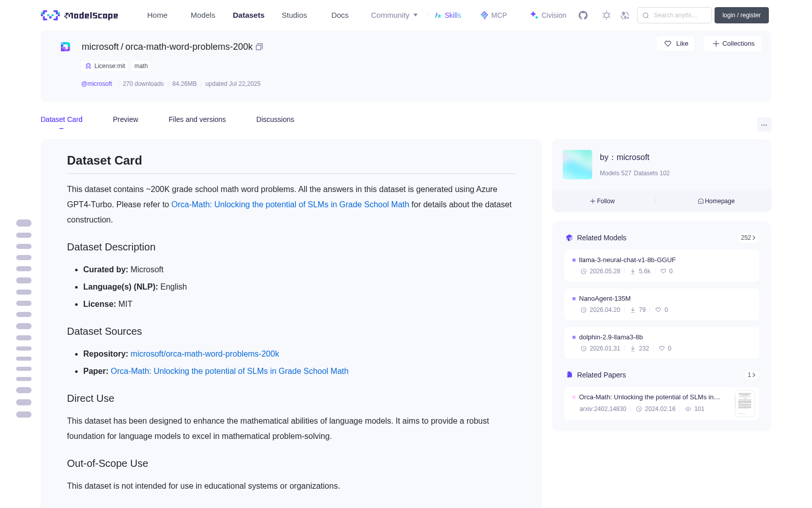Like this dataset with the heart button
Image resolution: width=812 pixels, height=508 pixels.
pyautogui.click(x=675, y=44)
